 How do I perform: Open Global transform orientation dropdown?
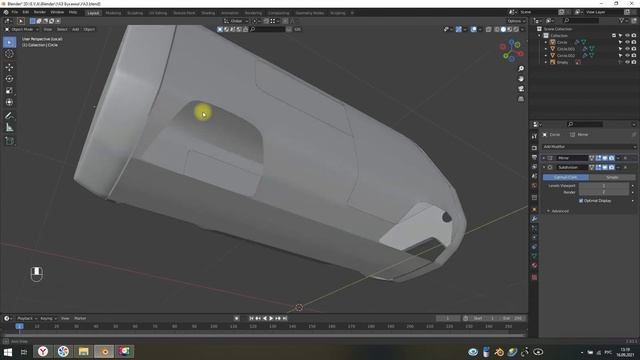(x=236, y=21)
